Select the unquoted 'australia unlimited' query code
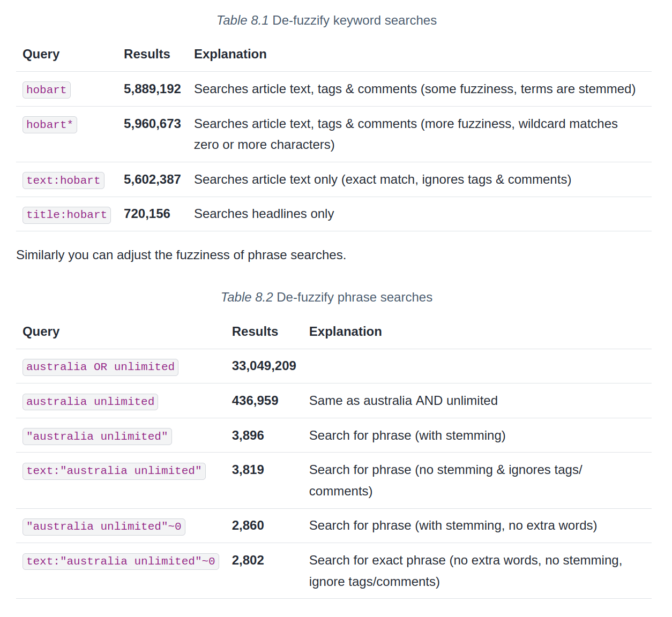This screenshot has width=672, height=617. (90, 402)
